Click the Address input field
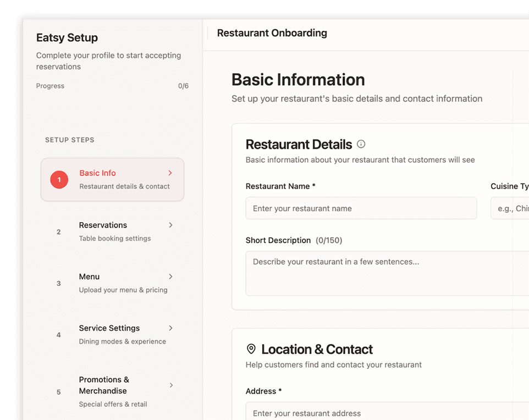 (387, 411)
